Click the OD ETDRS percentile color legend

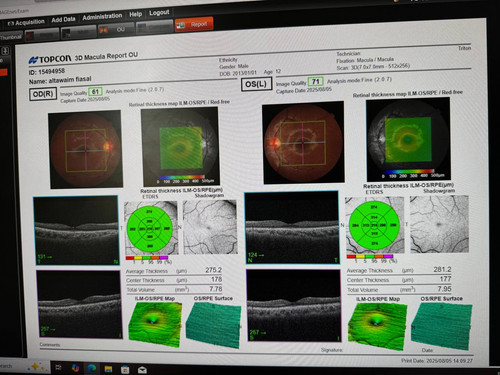point(147,258)
